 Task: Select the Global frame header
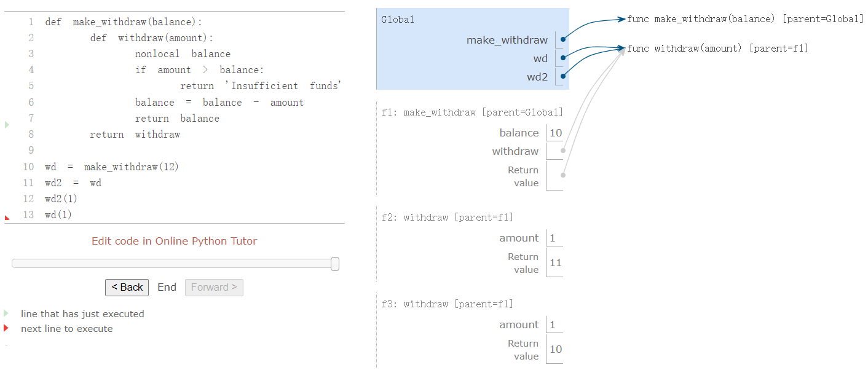coord(398,19)
